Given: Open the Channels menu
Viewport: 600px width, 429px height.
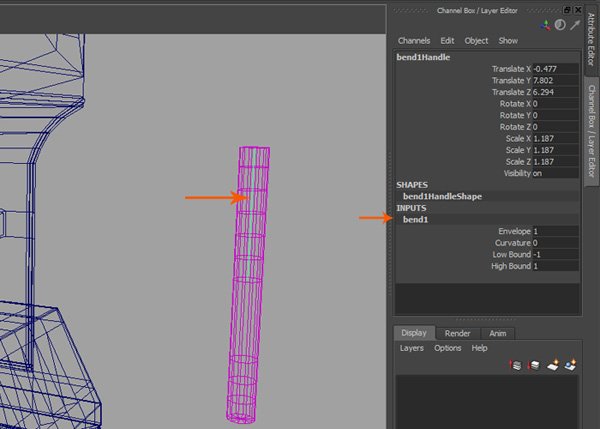Looking at the screenshot, I should click(x=414, y=41).
